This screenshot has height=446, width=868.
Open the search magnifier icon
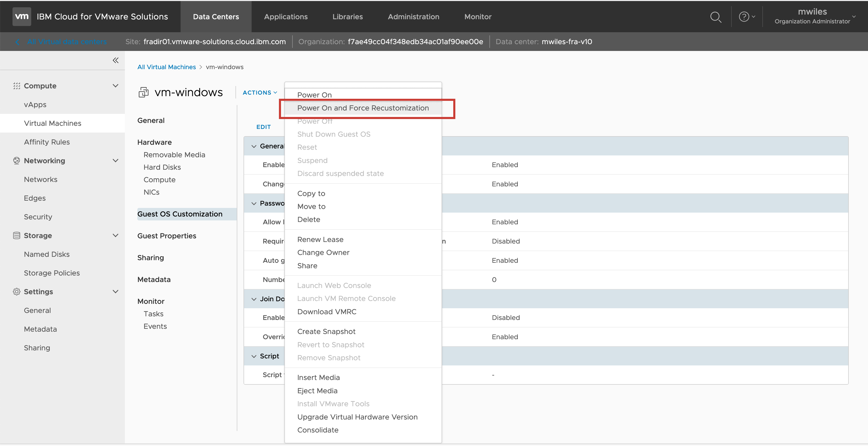pos(715,17)
